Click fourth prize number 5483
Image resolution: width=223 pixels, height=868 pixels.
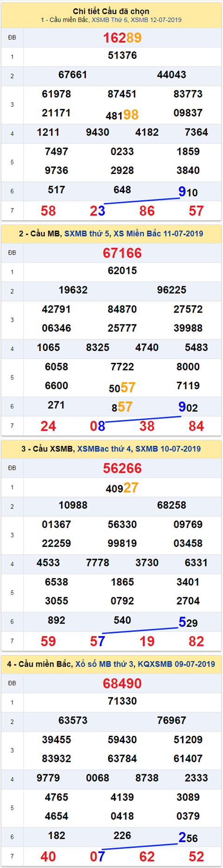[196, 347]
